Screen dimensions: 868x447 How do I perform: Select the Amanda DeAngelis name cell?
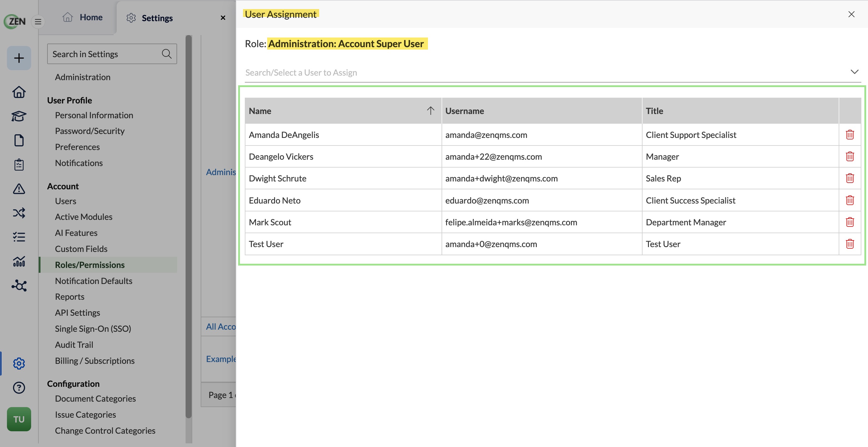pos(343,135)
